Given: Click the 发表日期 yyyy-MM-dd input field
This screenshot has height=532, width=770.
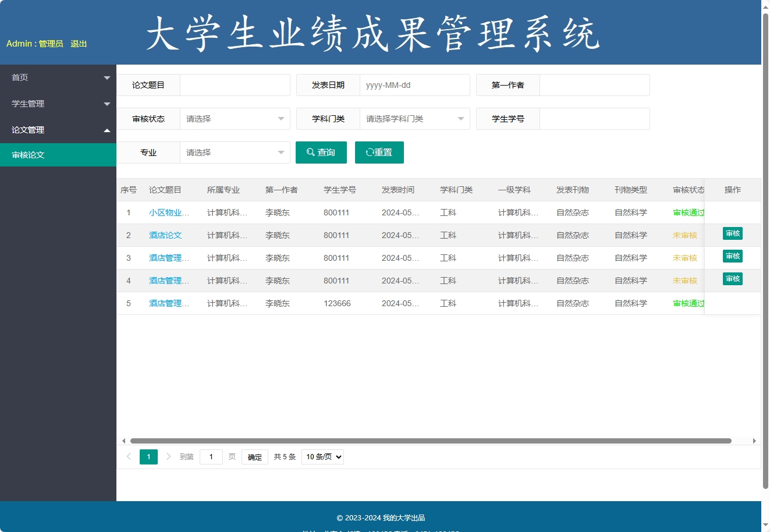Looking at the screenshot, I should click(414, 85).
